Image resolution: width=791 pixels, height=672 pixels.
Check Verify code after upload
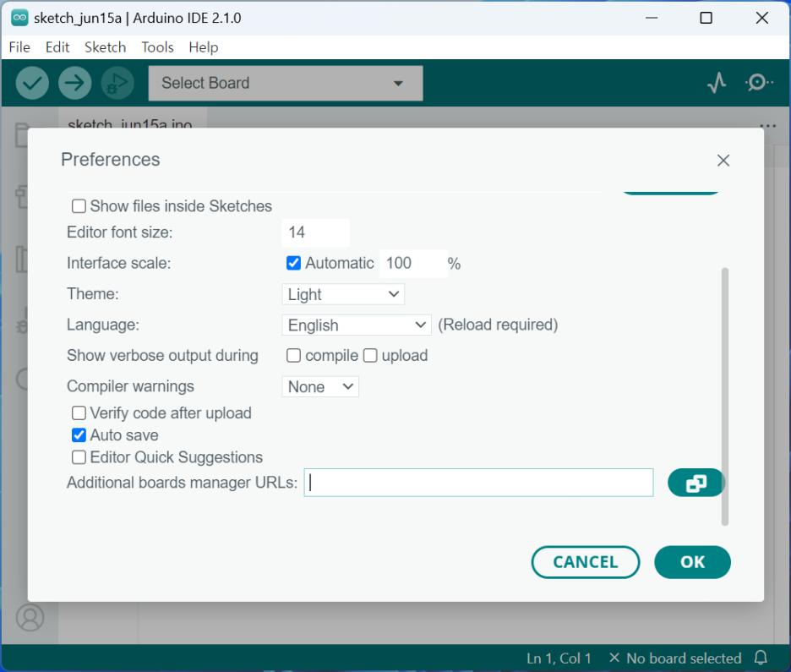[x=79, y=413]
